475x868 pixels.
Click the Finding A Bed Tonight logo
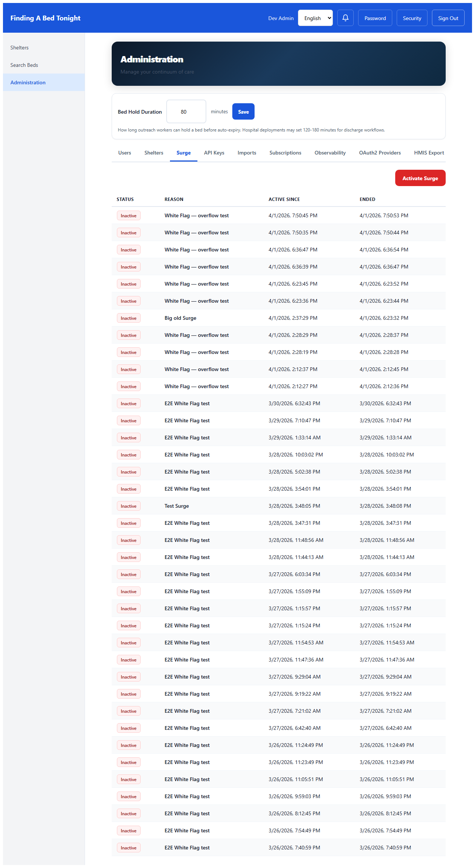coord(45,18)
